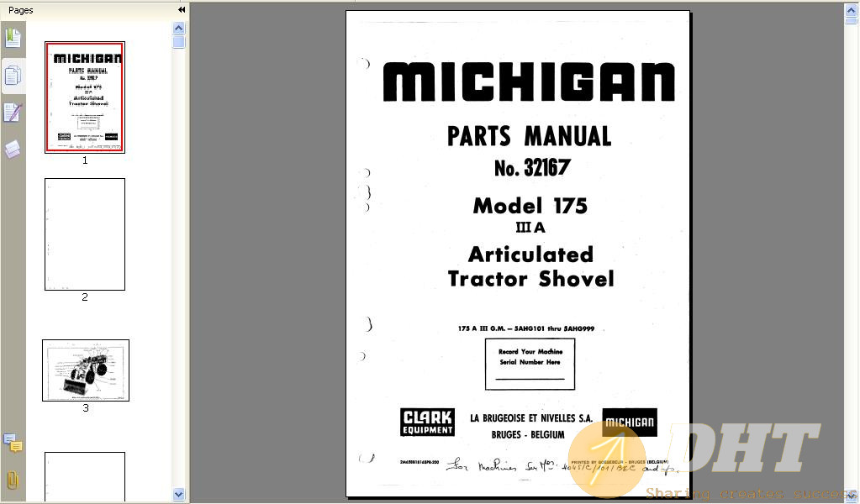Click 'BRUGES - BELGIUM' text

tap(528, 434)
